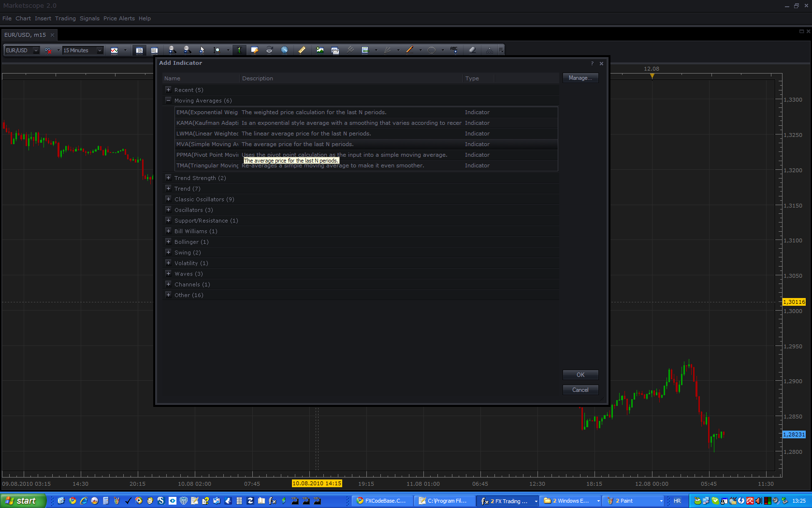Click the green vertical scale toolbar icon
812x508 pixels.
coord(239,50)
